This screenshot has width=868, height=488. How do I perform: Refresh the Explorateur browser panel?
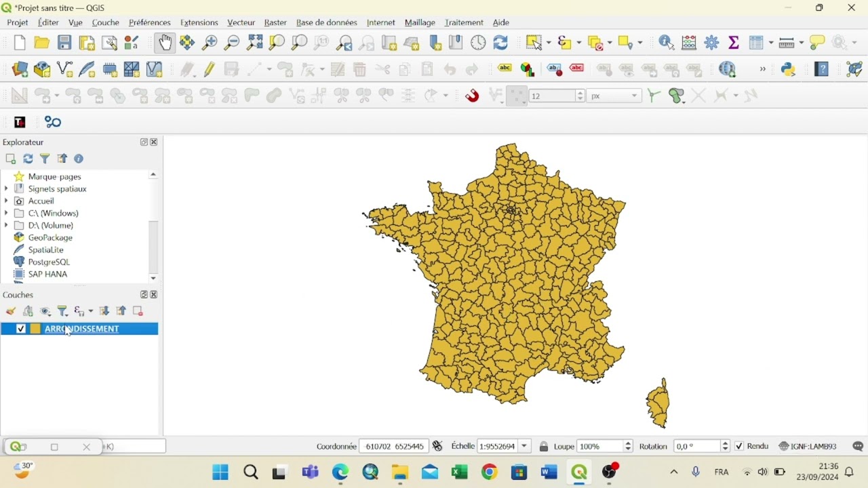tap(28, 160)
